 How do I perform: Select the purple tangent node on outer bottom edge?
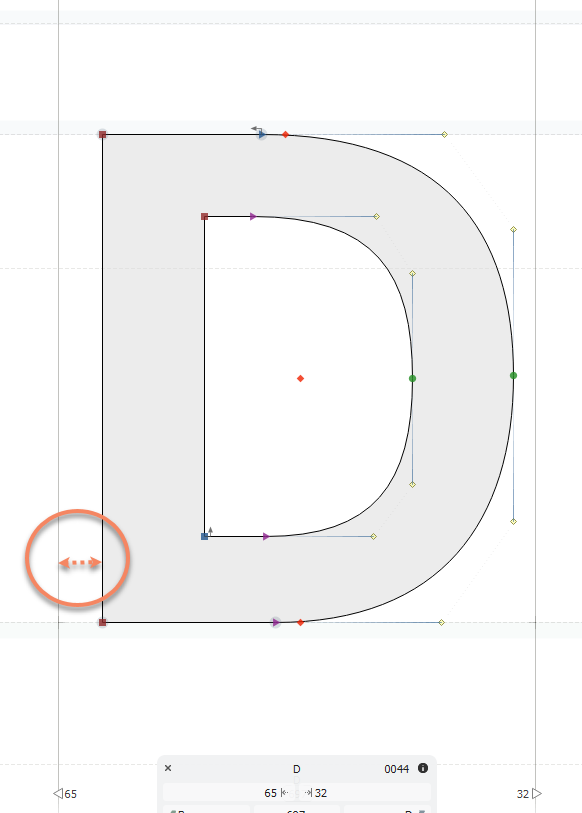click(x=276, y=622)
